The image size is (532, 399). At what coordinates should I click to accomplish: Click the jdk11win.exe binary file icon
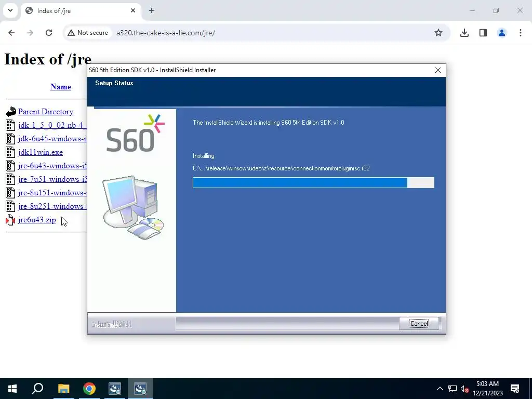tap(10, 152)
